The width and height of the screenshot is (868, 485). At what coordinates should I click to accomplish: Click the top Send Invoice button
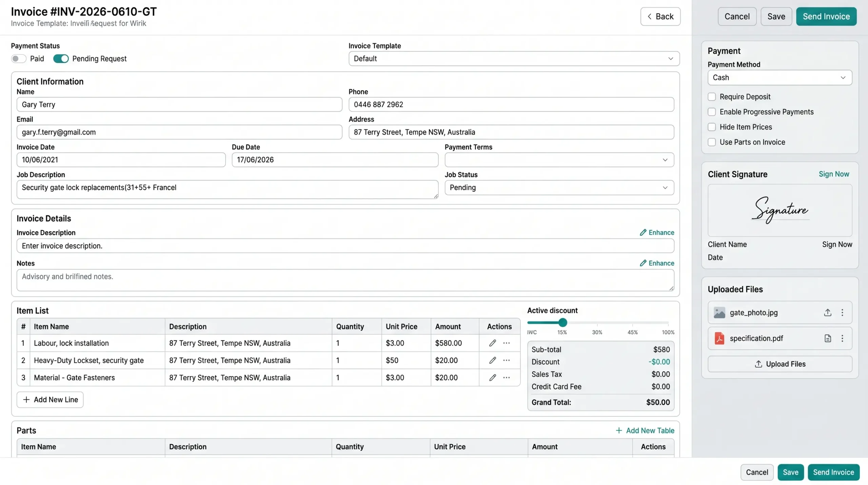826,16
